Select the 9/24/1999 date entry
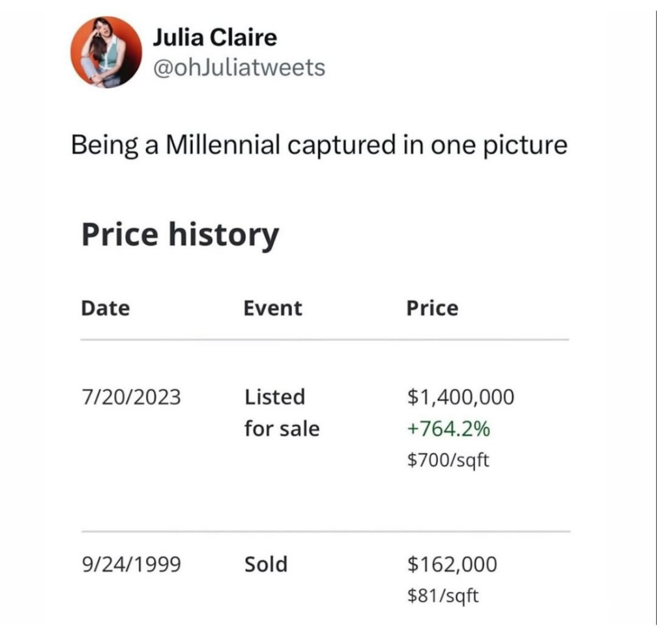The height and width of the screenshot is (644, 657). tap(130, 564)
